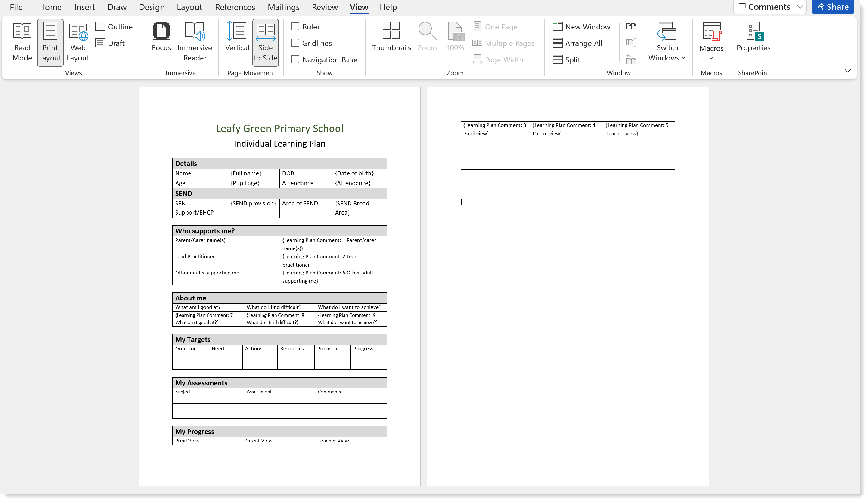
Task: Click the {Pupil age} field
Action: 245,183
